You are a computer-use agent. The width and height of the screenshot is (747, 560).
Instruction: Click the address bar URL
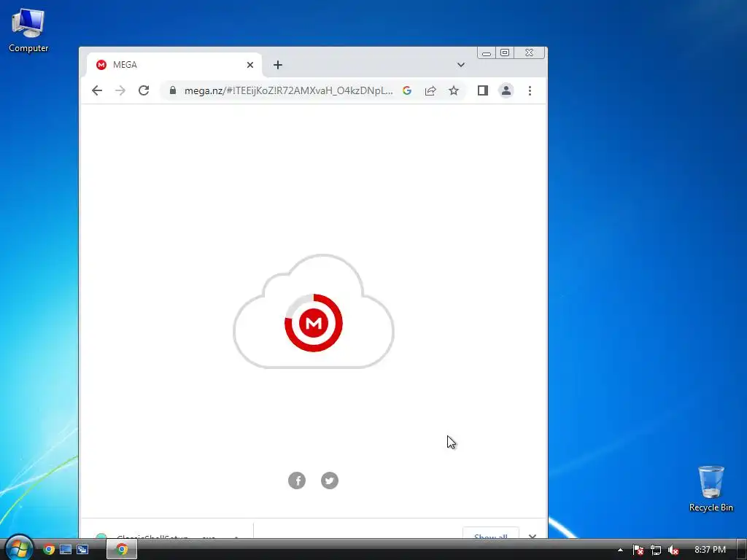coord(289,90)
